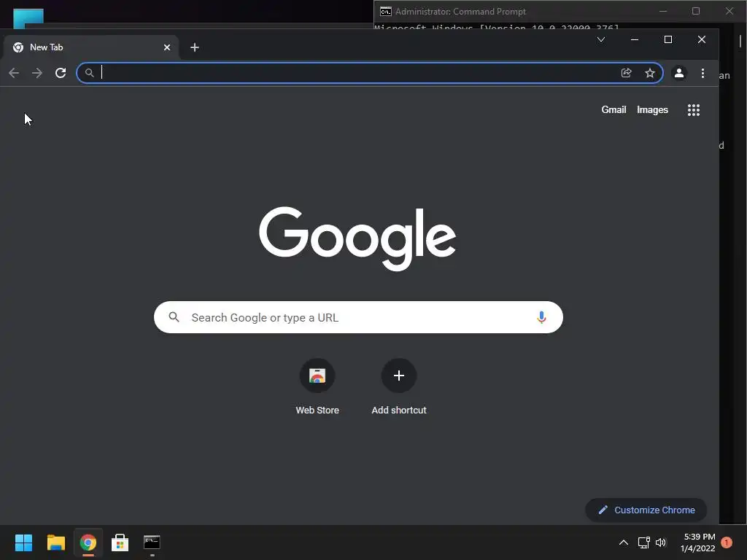Open the Images link
Image resolution: width=747 pixels, height=560 pixels.
(652, 109)
